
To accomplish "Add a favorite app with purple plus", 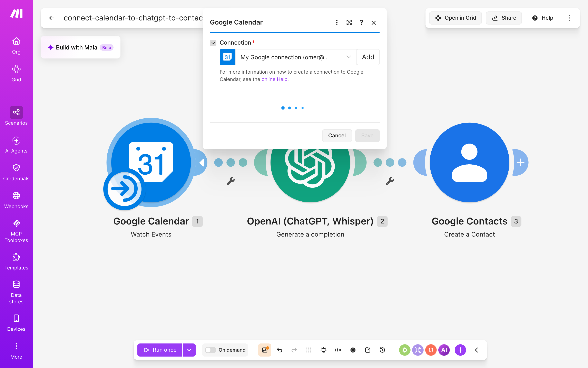I will click(460, 350).
